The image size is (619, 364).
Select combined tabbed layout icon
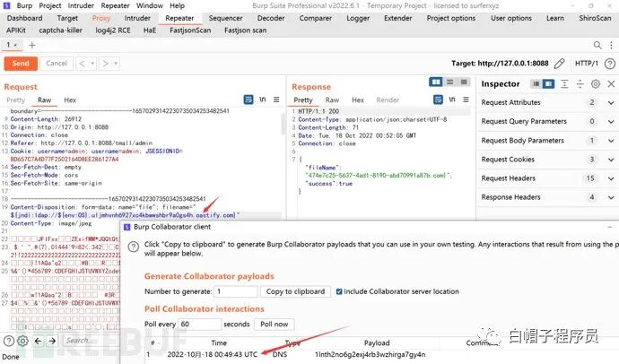tap(464, 82)
